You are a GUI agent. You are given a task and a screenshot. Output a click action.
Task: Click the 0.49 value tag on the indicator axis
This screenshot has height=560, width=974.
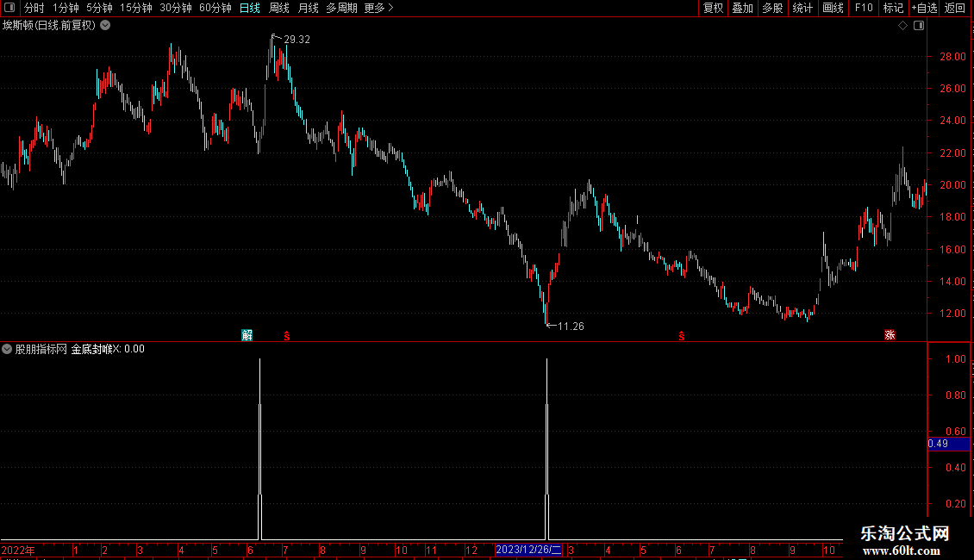(x=948, y=444)
